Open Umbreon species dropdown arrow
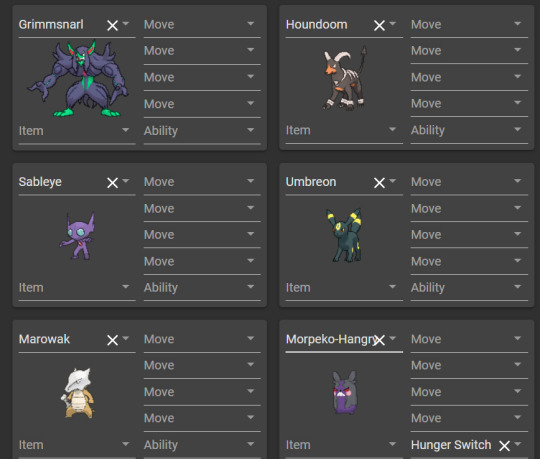This screenshot has width=540, height=459. point(393,181)
